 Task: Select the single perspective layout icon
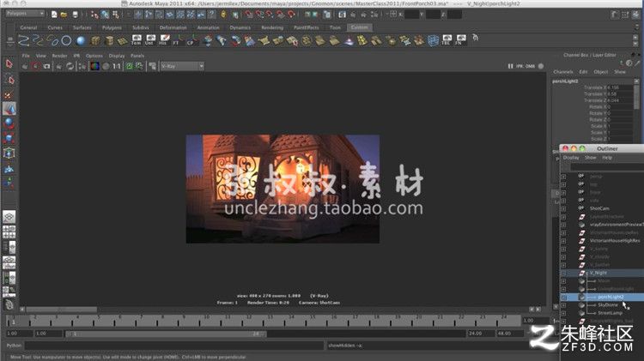9,217
